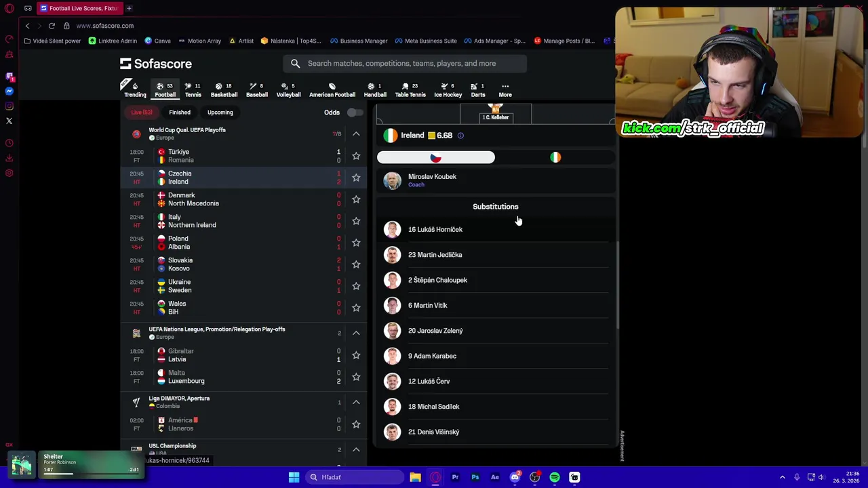Favorite the Ukraine vs Sweden match
Image resolution: width=868 pixels, height=488 pixels.
[x=356, y=286]
